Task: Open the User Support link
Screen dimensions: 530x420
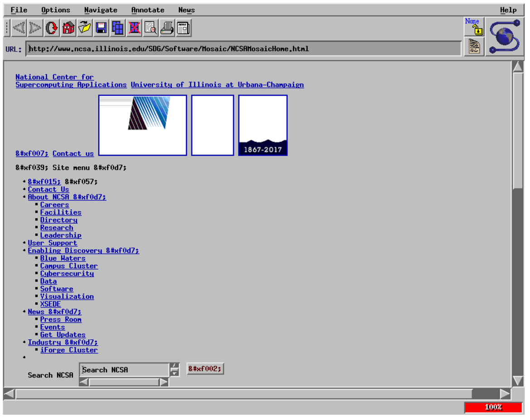Action: click(53, 243)
